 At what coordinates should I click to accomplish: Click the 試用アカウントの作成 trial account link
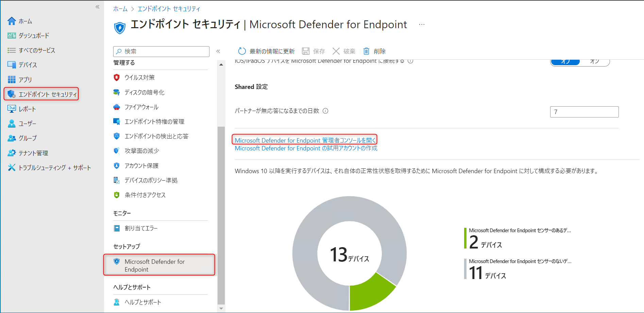306,148
